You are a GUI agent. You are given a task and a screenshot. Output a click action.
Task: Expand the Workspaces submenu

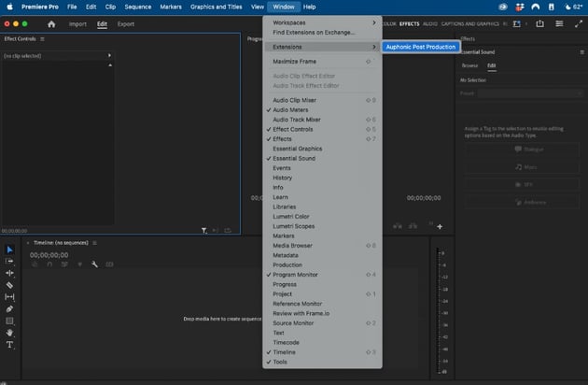[x=323, y=22]
